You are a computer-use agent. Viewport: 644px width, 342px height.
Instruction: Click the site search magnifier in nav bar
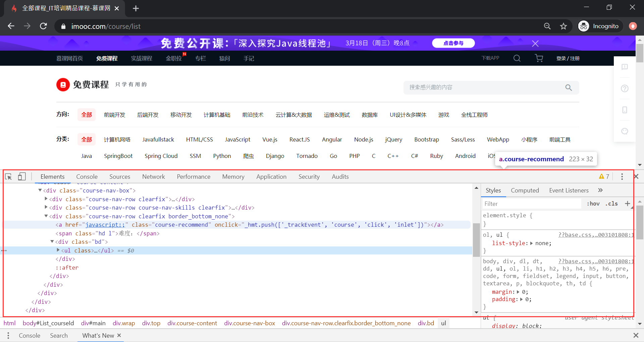pyautogui.click(x=517, y=58)
